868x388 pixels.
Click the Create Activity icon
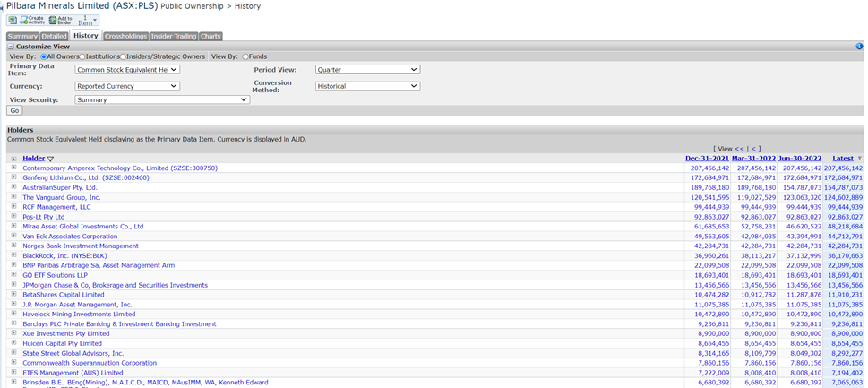(32, 21)
